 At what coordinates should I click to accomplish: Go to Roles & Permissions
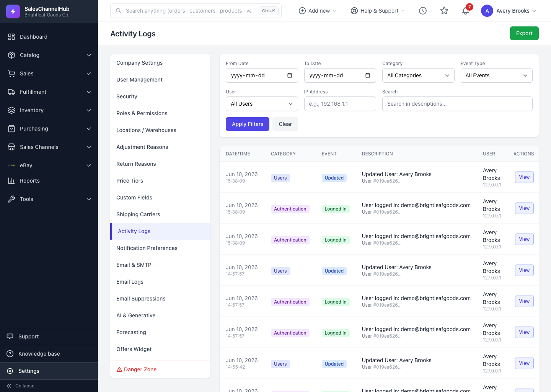[160, 113]
